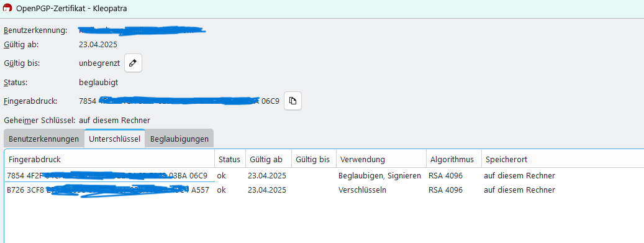Click ok status in the Beglaubigen, Signieren row

tap(221, 175)
